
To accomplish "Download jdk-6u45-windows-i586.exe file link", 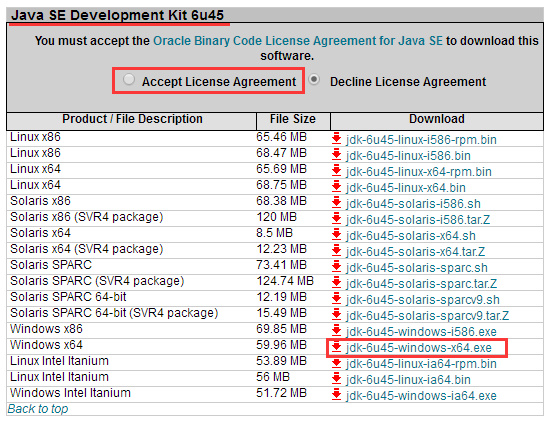I will click(421, 332).
